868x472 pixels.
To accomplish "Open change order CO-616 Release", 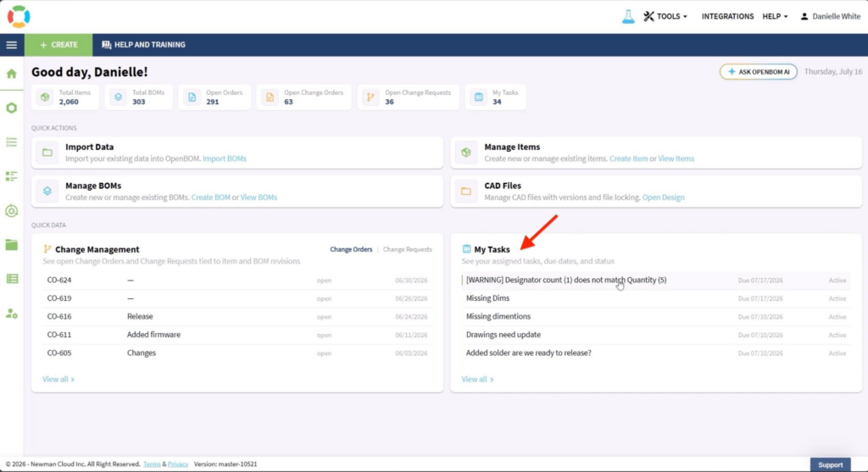I will [237, 317].
